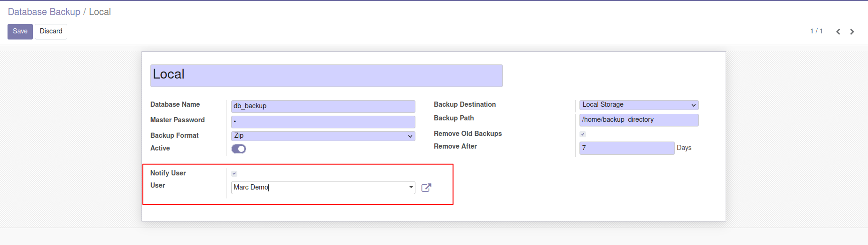Toggle the Remove Old Backups checkbox
The height and width of the screenshot is (245, 868).
click(x=583, y=134)
